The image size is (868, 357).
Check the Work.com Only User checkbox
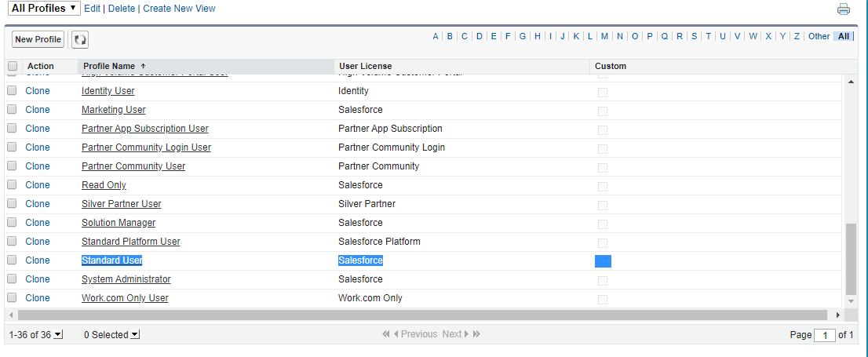pyautogui.click(x=12, y=297)
